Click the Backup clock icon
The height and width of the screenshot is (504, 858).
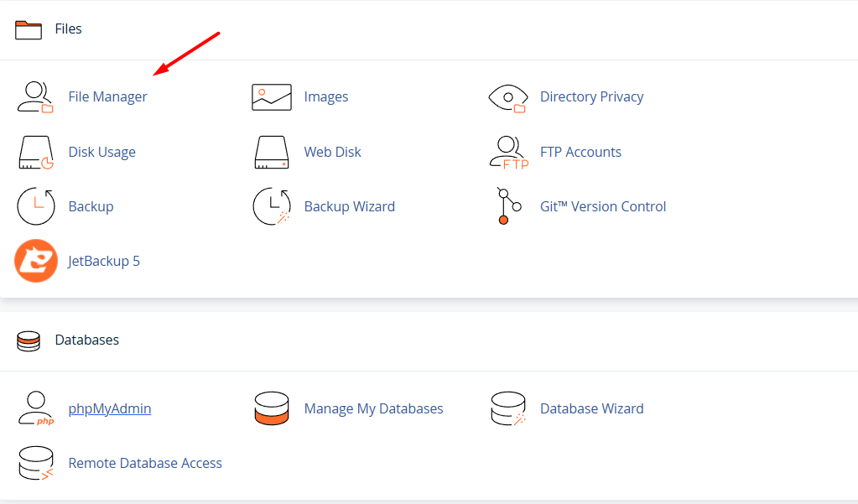pyautogui.click(x=36, y=207)
